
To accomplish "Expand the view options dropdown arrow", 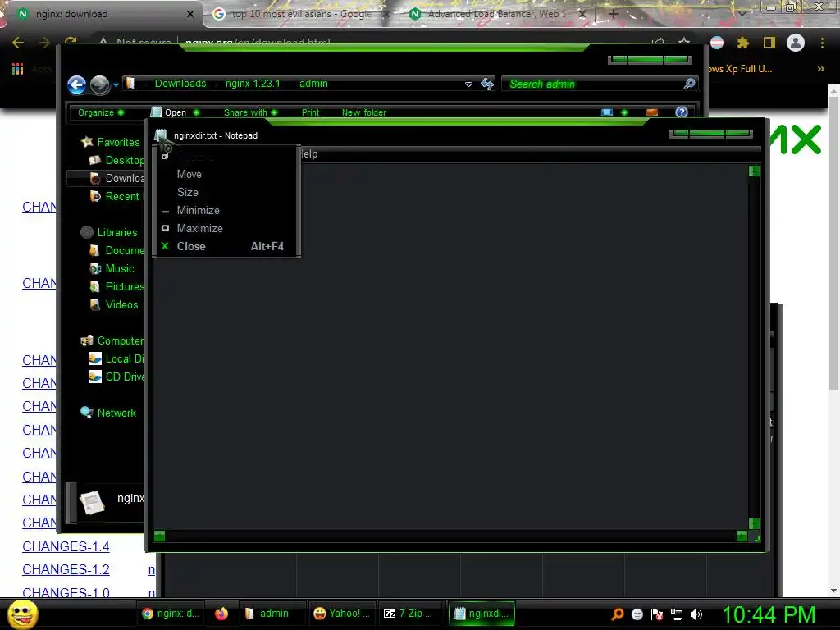I will pos(624,112).
